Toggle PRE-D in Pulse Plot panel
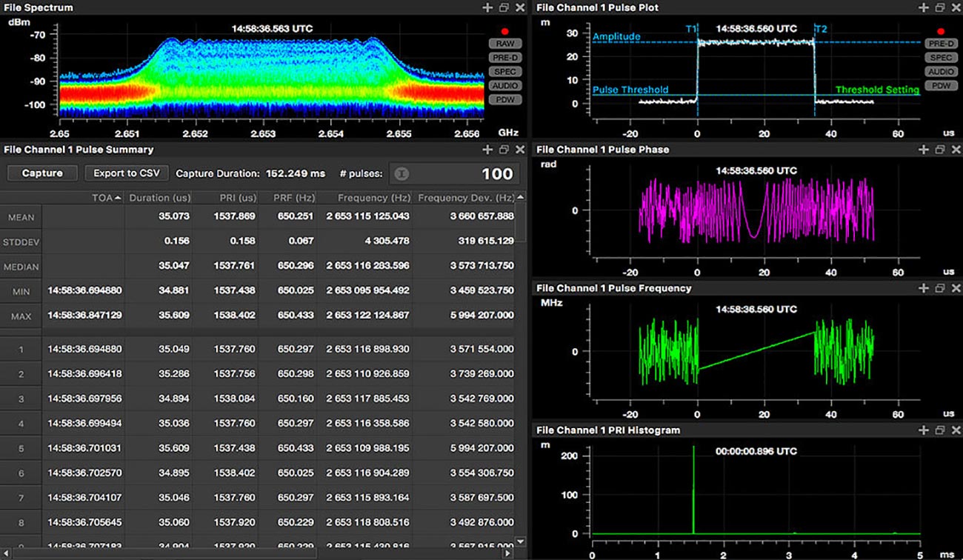 click(942, 44)
